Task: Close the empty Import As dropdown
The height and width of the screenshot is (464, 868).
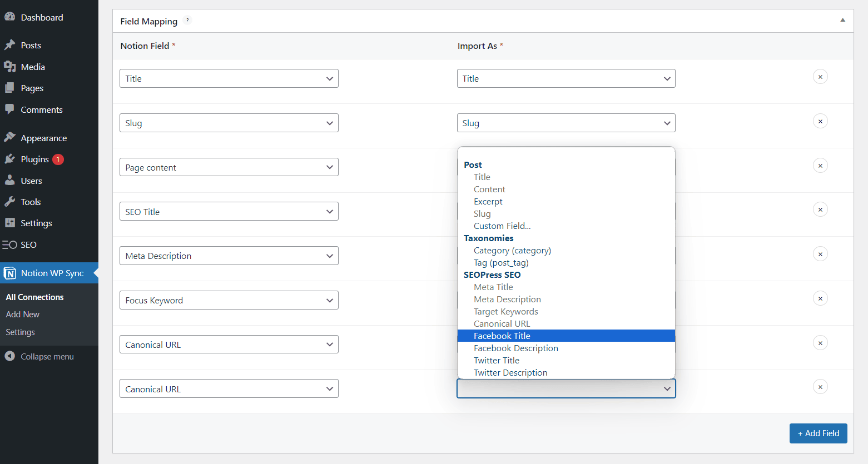Action: 566,388
